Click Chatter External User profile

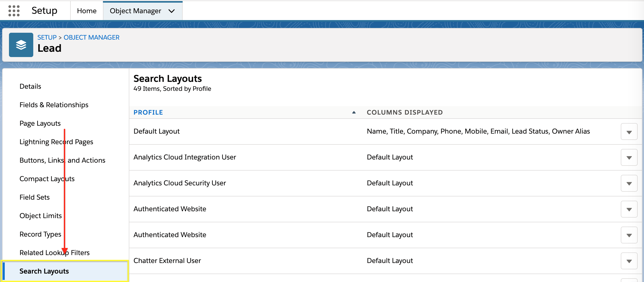click(x=167, y=261)
